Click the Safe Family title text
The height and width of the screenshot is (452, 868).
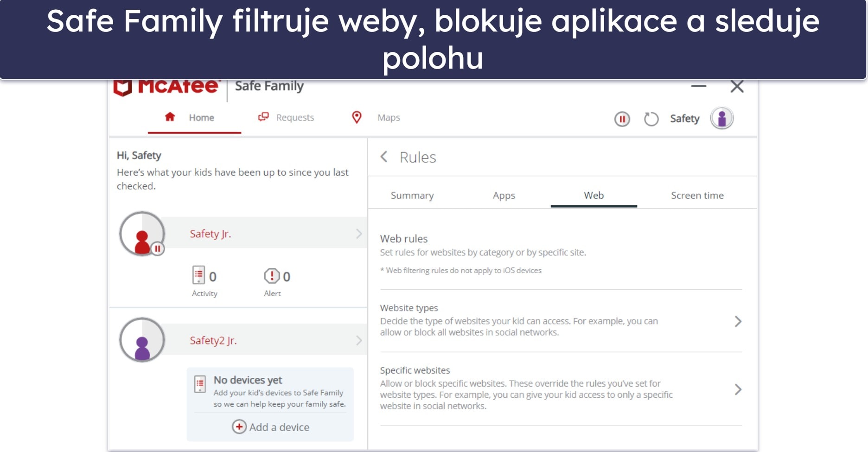coord(269,86)
